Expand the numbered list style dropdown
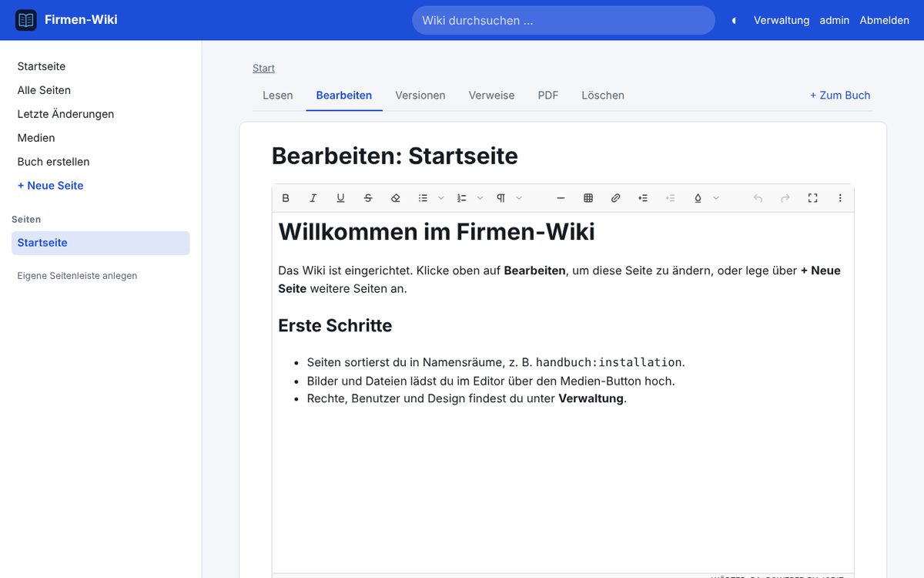 point(480,198)
